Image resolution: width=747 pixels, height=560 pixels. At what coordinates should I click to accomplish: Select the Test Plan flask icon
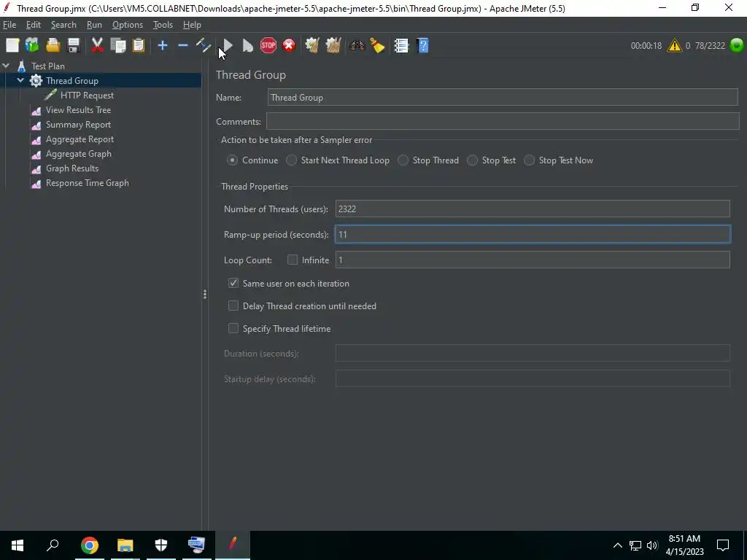pyautogui.click(x=21, y=66)
